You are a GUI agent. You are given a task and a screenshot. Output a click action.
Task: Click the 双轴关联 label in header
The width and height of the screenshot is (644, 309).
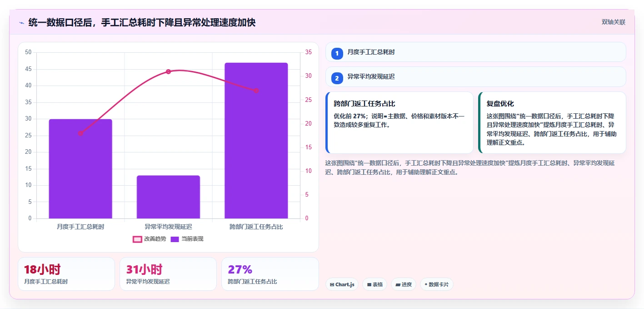click(614, 22)
